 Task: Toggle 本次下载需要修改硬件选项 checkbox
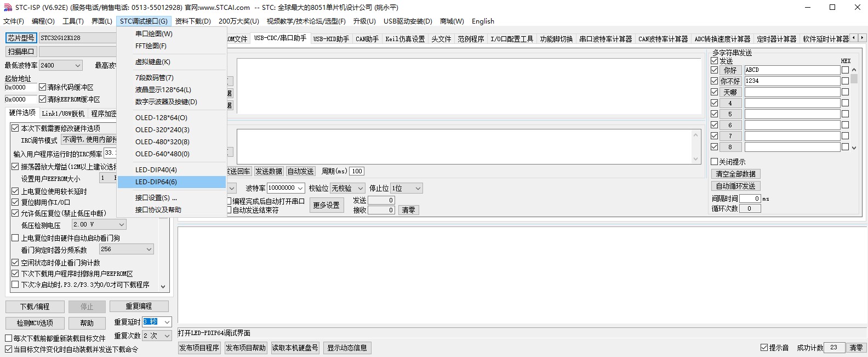tap(15, 128)
